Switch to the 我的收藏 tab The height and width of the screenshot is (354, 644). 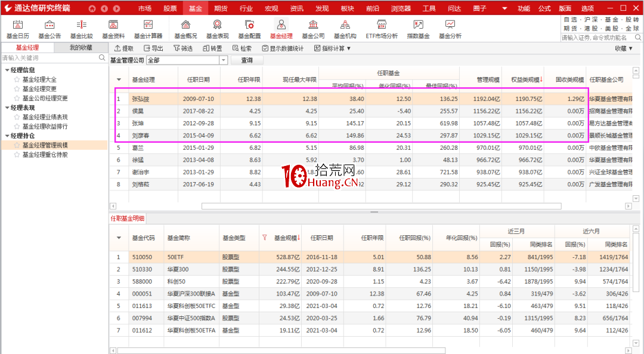pos(81,48)
